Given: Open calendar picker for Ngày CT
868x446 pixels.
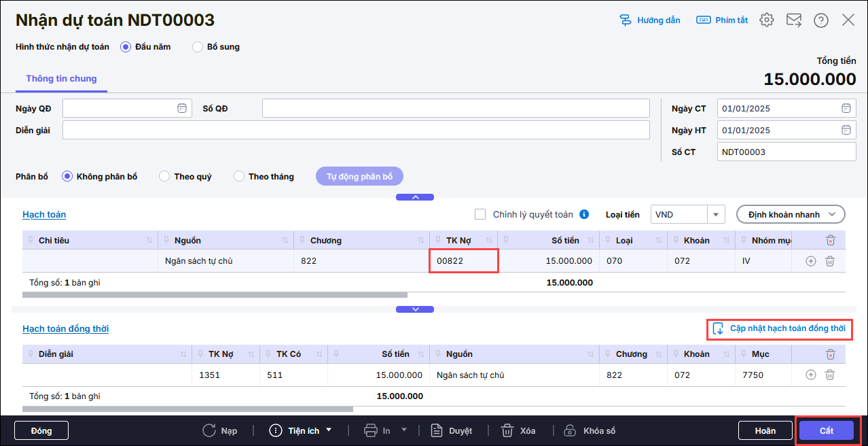Looking at the screenshot, I should click(x=846, y=108).
